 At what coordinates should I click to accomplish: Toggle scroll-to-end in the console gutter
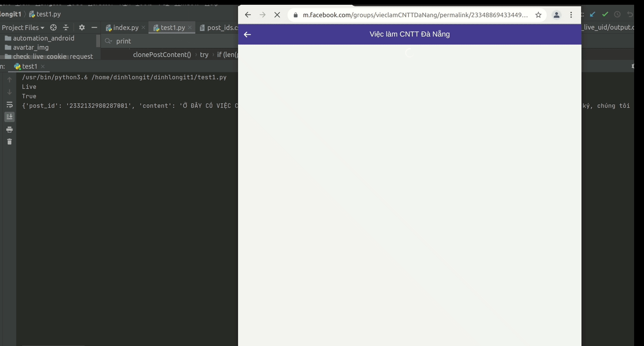point(9,117)
